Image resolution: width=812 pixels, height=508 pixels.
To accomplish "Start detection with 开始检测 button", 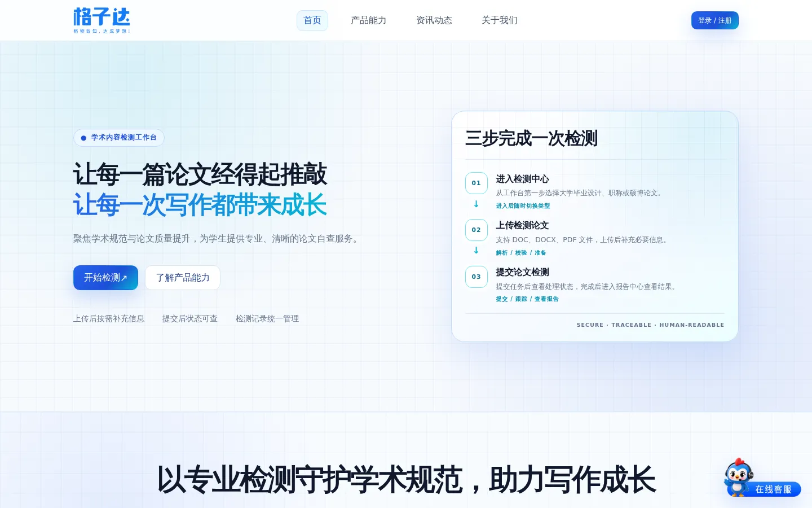I will pos(105,278).
